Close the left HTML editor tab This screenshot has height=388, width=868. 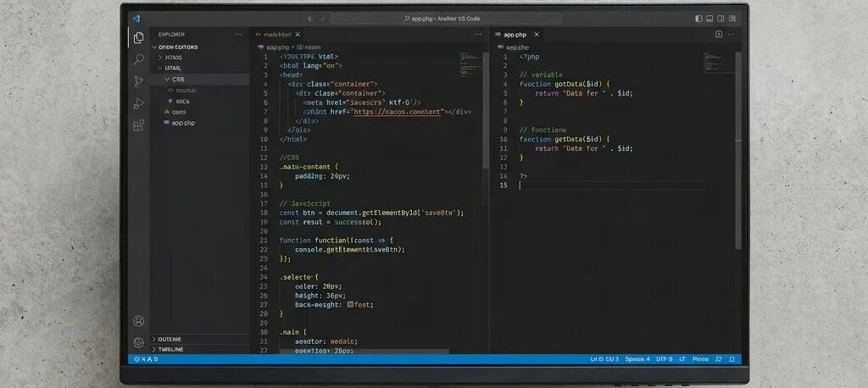click(298, 35)
